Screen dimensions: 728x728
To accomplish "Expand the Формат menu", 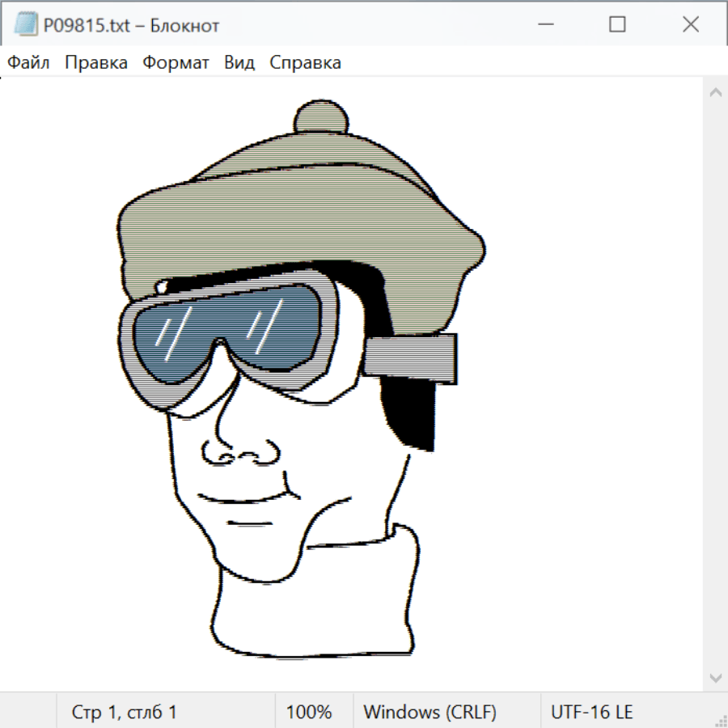I will coord(176,63).
